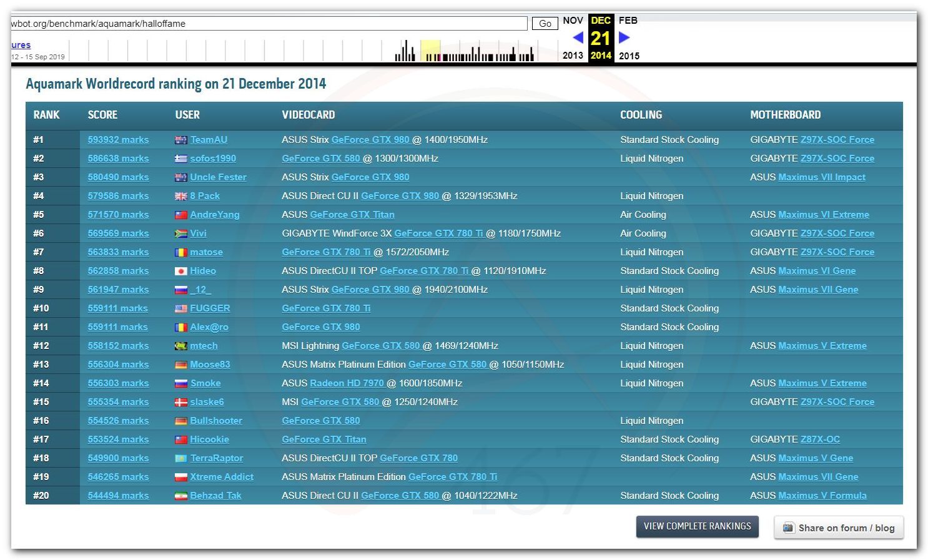Click the Wayback Machine Go button

[545, 24]
